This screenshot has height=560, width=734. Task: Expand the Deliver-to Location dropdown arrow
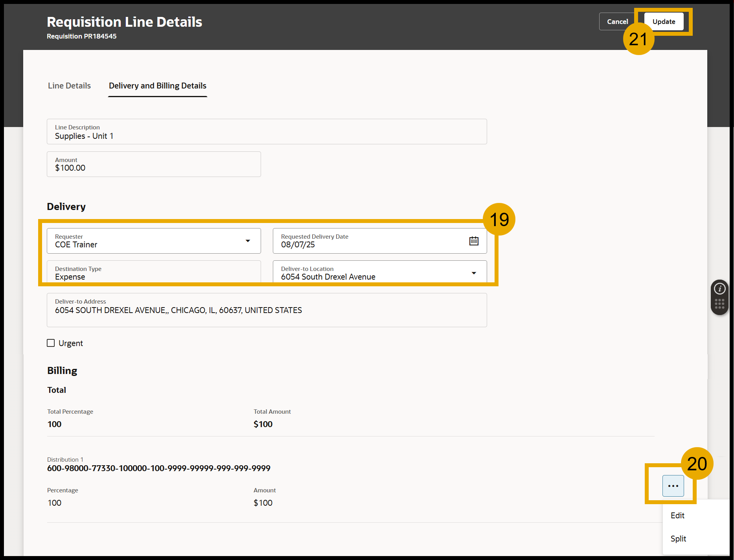point(474,273)
